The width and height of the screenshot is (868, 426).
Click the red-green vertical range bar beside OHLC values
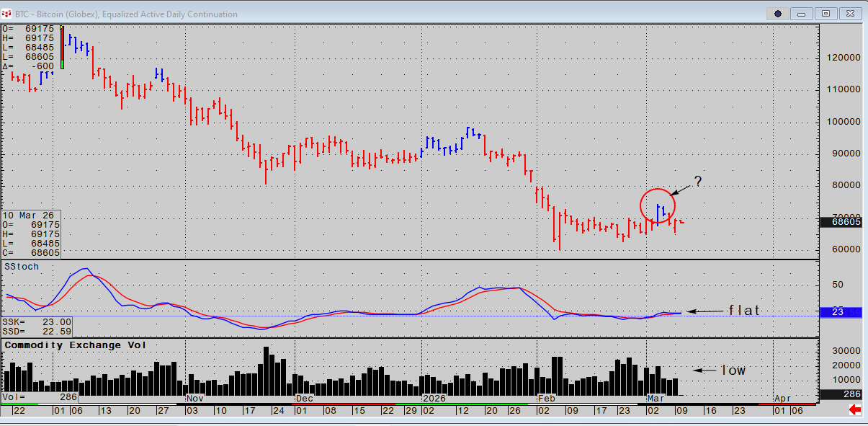pyautogui.click(x=63, y=49)
